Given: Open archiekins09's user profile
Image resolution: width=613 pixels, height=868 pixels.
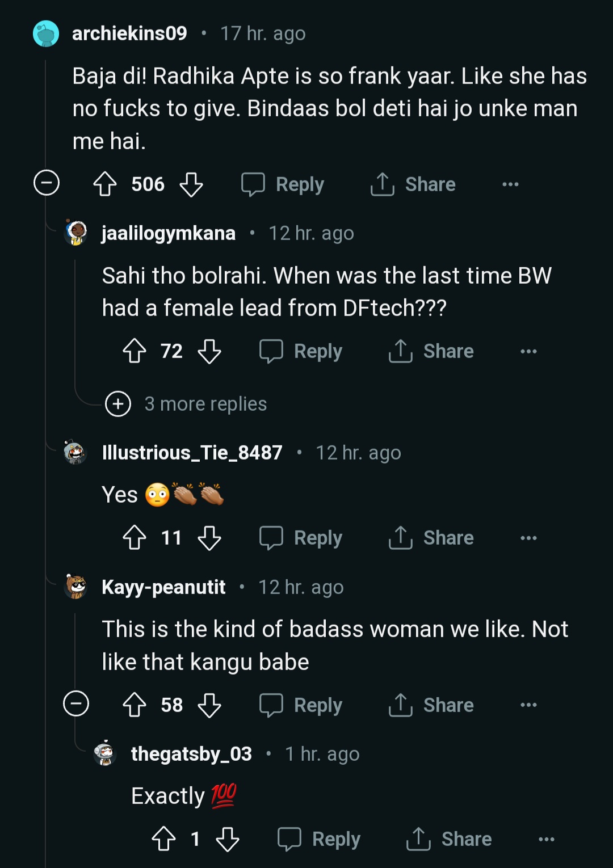Looking at the screenshot, I should pyautogui.click(x=129, y=33).
